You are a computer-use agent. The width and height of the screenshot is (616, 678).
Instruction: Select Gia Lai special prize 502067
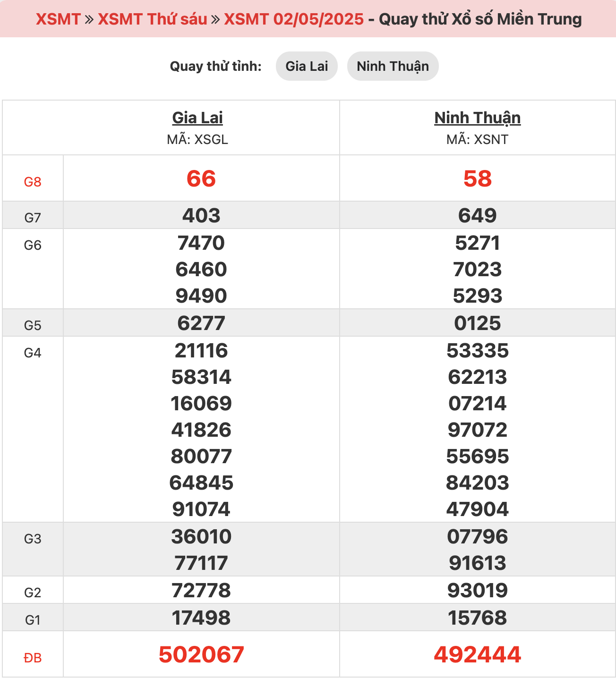tap(201, 655)
